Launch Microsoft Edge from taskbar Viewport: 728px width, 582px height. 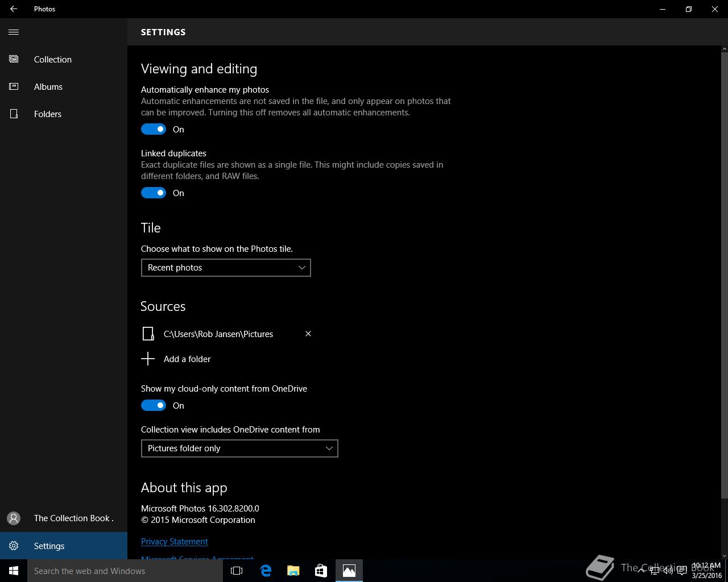point(266,571)
